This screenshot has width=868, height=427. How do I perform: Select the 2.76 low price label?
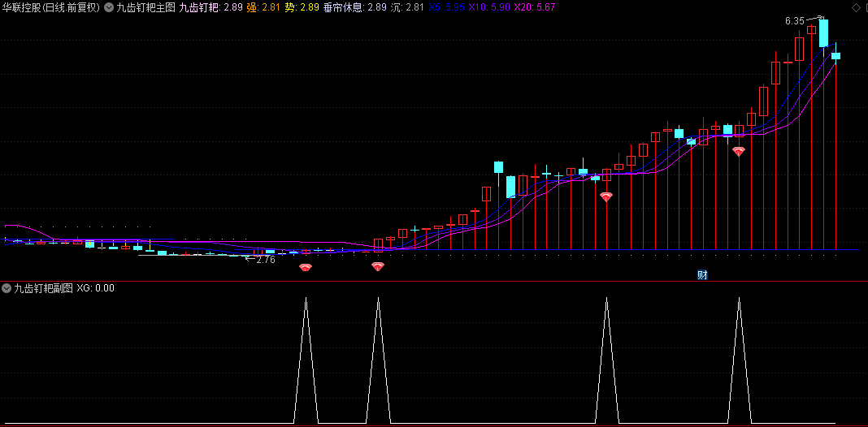266,260
